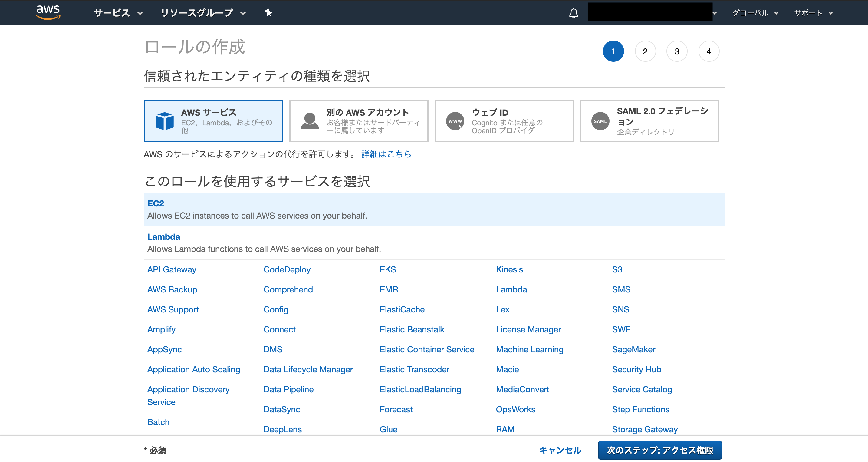Select Application Discovery Service
Image resolution: width=868 pixels, height=462 pixels.
point(188,396)
